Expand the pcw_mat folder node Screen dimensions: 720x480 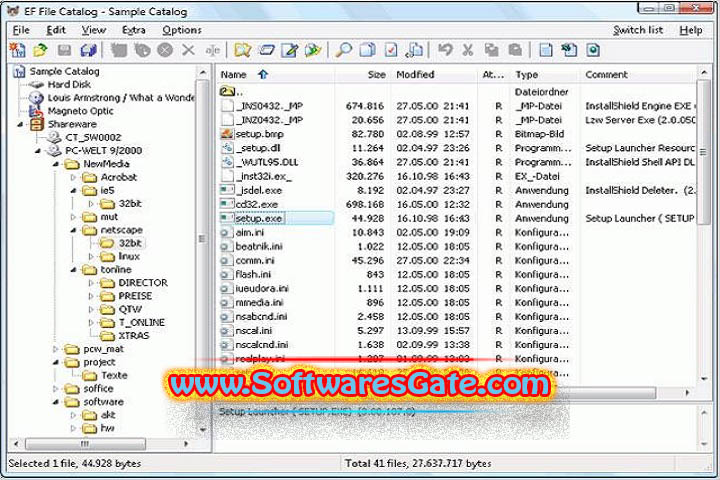click(x=56, y=349)
